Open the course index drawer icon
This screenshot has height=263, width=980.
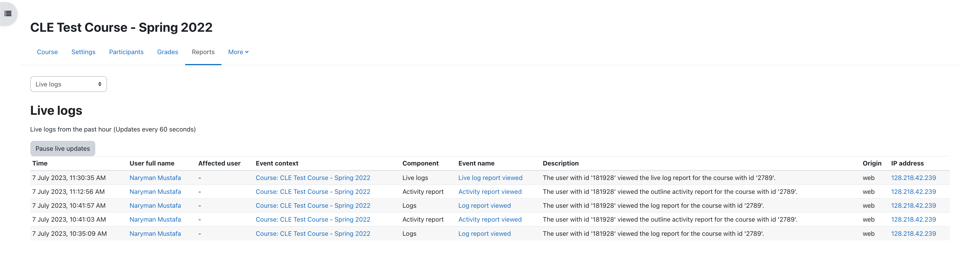click(8, 14)
